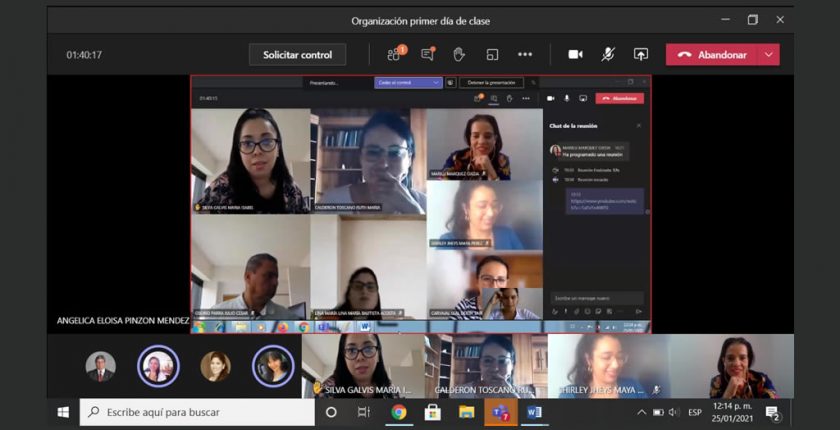Click the Escribe aquí para buscar search box
This screenshot has width=840, height=430.
coord(197,412)
